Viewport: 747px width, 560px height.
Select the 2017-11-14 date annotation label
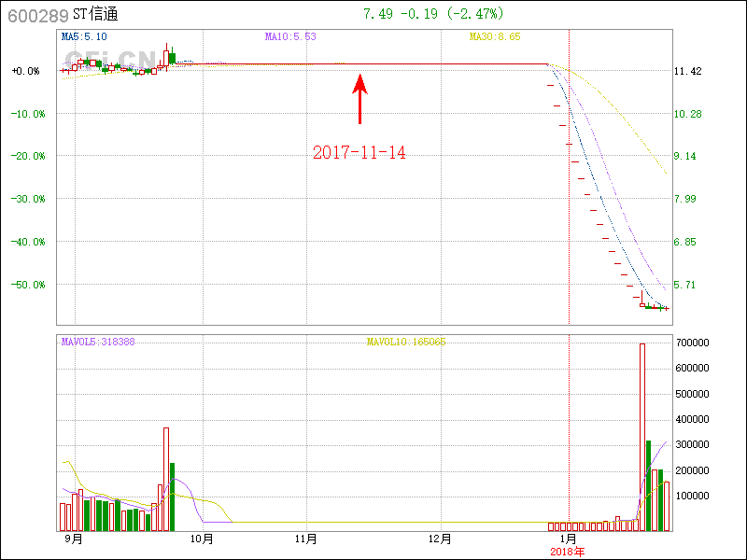click(359, 153)
